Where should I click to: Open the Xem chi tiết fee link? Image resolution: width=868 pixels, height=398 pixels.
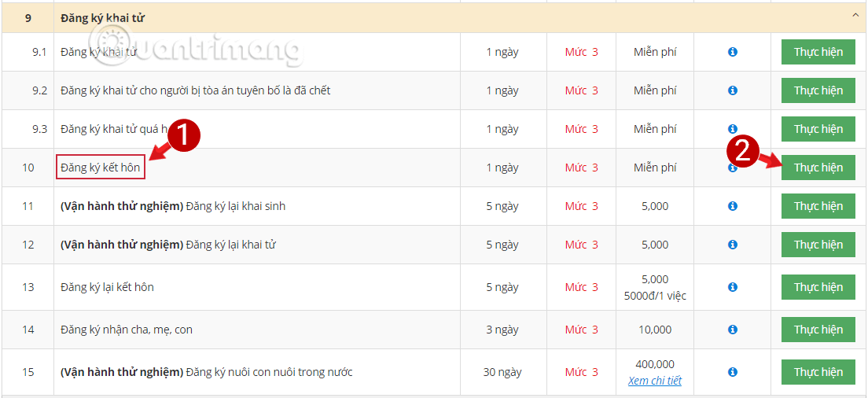(654, 381)
